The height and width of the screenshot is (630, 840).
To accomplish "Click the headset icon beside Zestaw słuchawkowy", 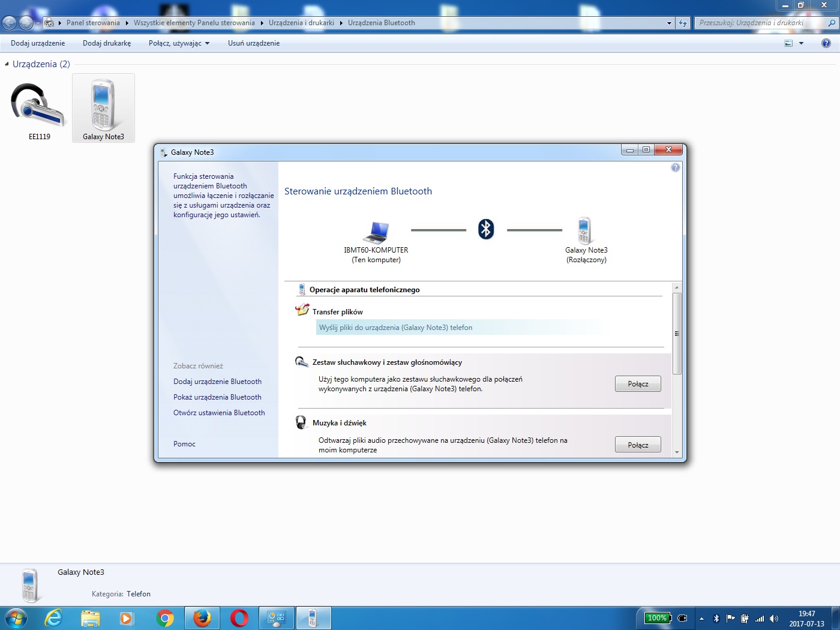I will pyautogui.click(x=301, y=362).
